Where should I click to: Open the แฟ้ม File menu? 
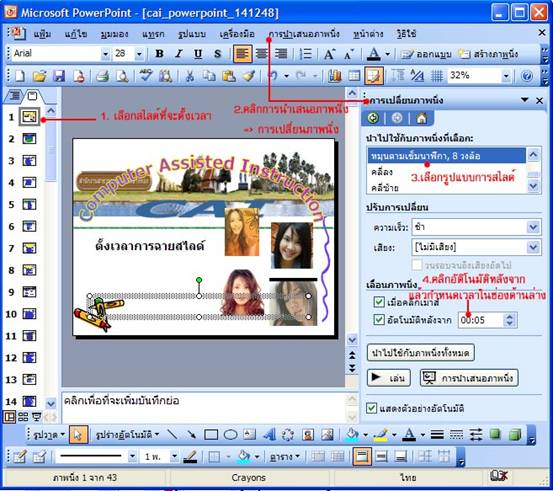(x=43, y=34)
